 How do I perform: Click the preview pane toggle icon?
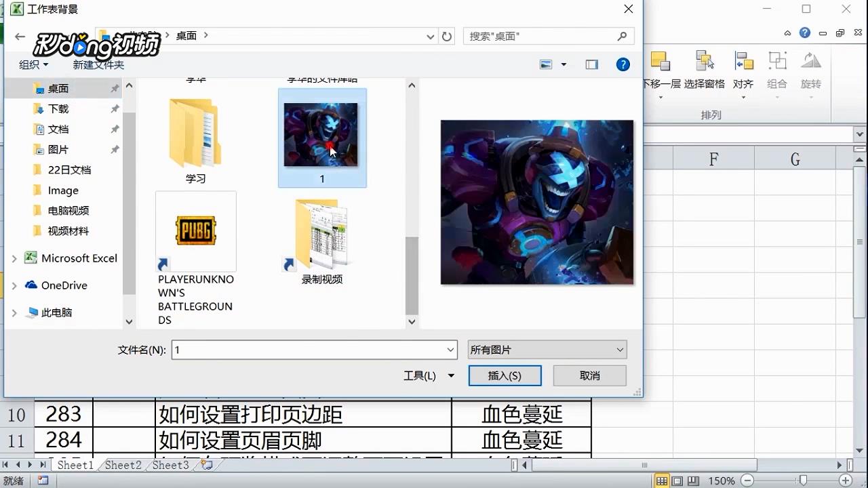(591, 64)
